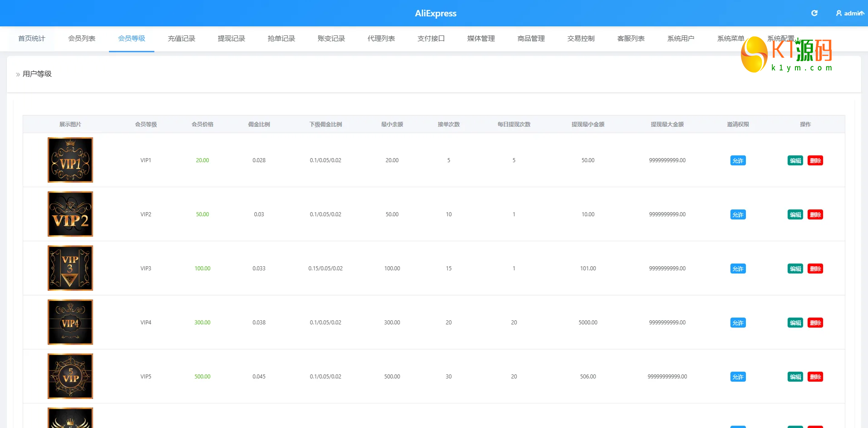Open 首页统计 tab
The width and height of the screenshot is (868, 428).
tap(32, 39)
